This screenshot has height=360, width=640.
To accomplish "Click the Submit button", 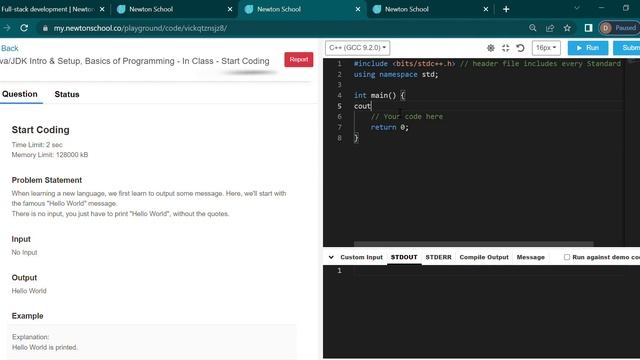I will (627, 48).
